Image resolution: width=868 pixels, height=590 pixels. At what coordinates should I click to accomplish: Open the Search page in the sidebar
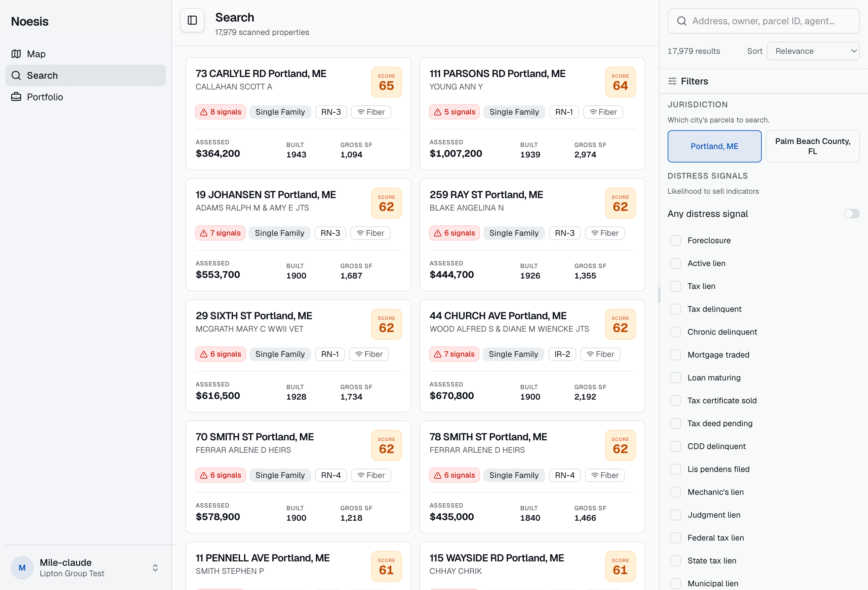pos(85,75)
